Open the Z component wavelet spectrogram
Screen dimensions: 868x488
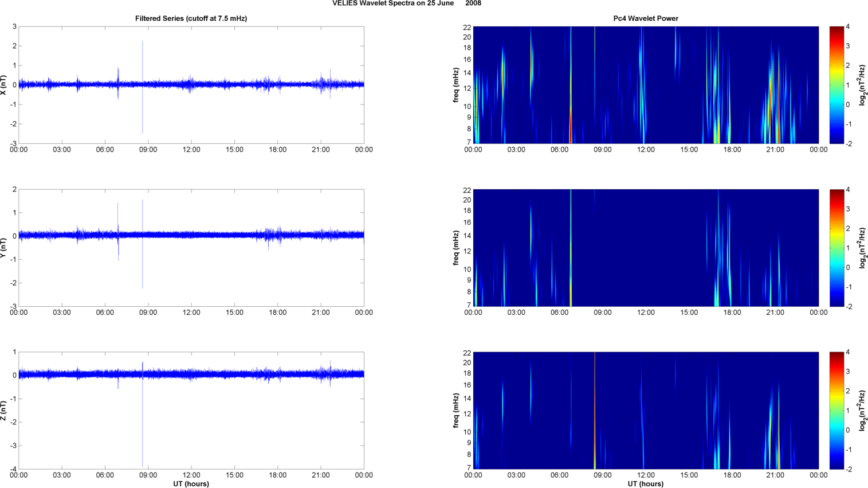click(x=646, y=411)
